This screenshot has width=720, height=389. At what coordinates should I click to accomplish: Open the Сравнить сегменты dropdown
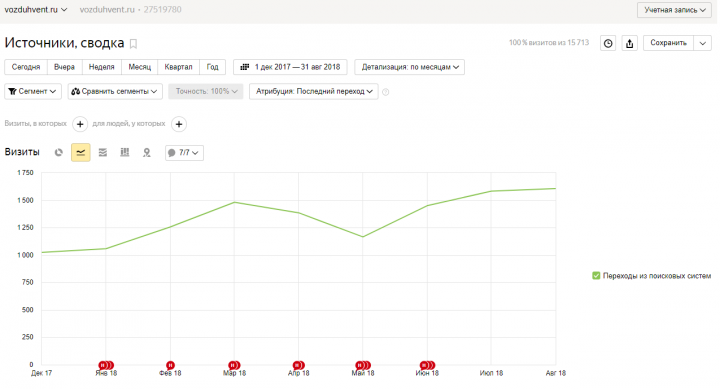pos(115,91)
